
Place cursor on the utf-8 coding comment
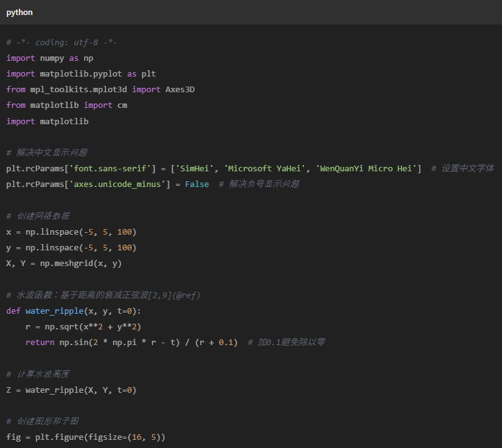point(61,42)
